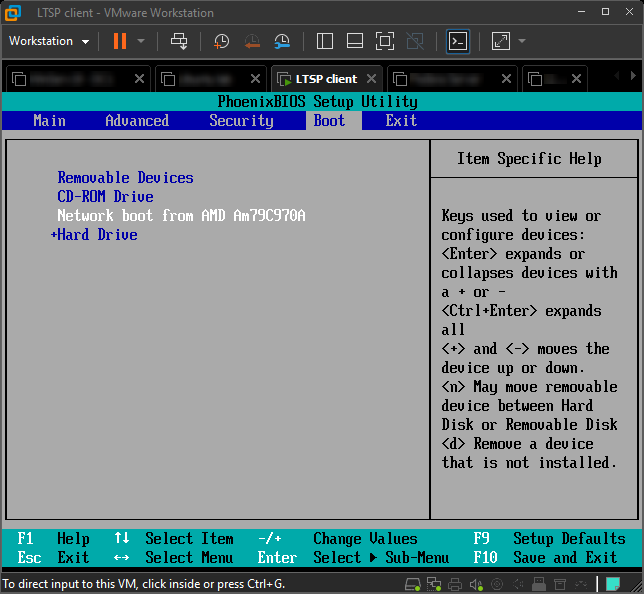
Task: Click the CD/DVD drive status icon
Action: pos(497,584)
